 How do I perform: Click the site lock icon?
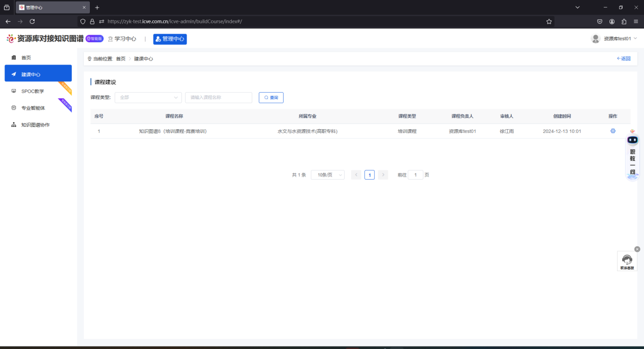pos(92,21)
